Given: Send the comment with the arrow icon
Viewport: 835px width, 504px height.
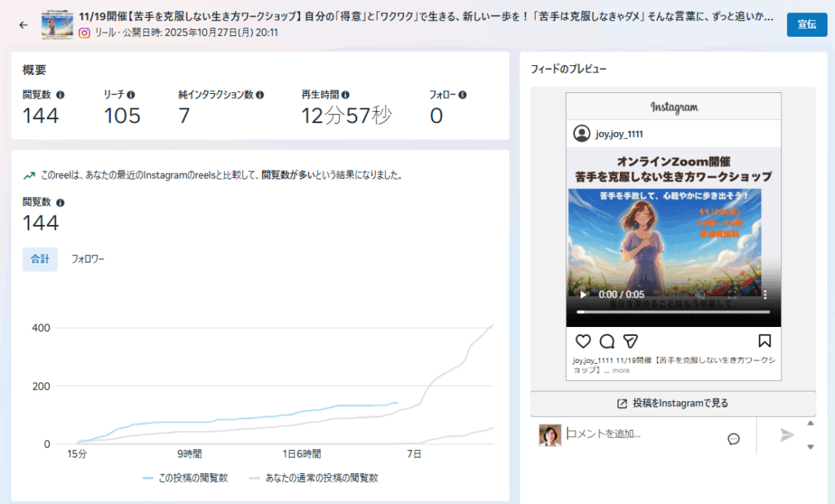Looking at the screenshot, I should click(786, 435).
